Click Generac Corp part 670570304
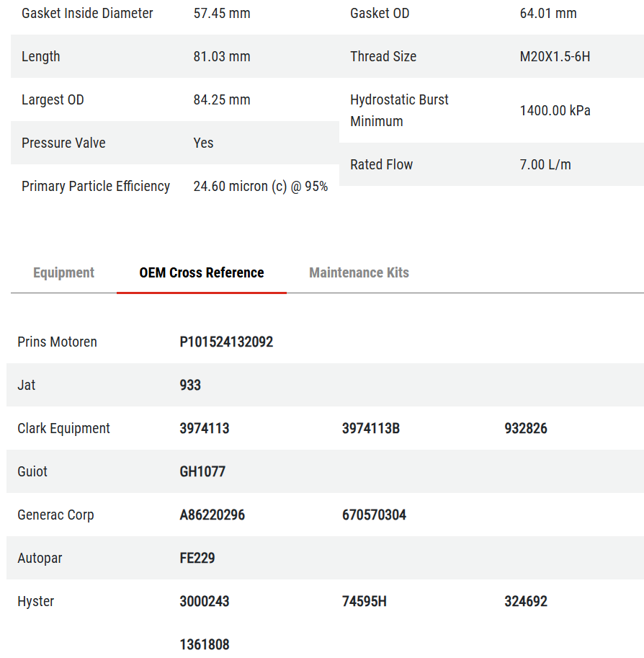 375,515
